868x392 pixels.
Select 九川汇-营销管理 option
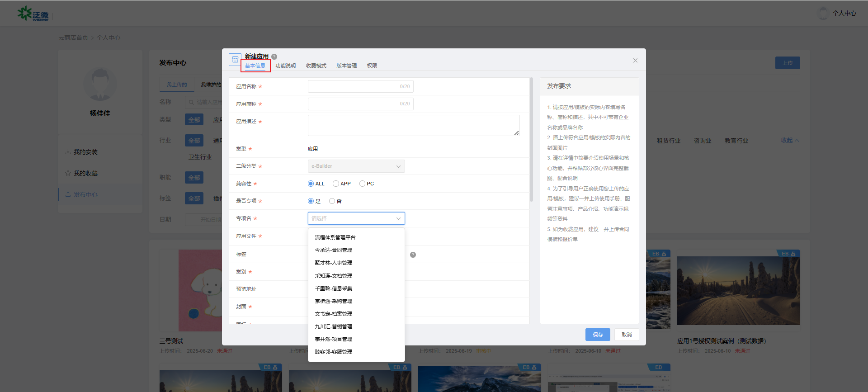[356, 326]
